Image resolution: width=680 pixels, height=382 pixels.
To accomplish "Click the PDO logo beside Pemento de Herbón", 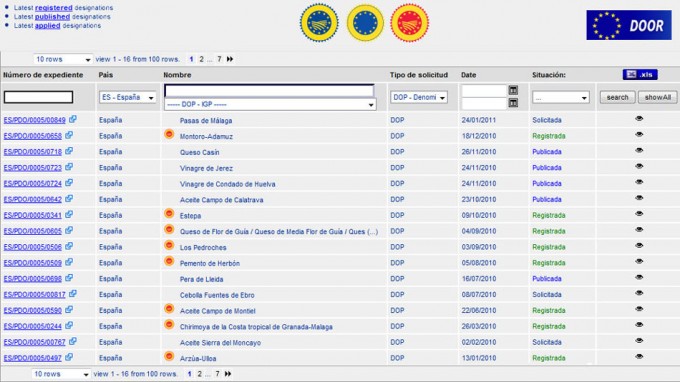I will (x=169, y=261).
